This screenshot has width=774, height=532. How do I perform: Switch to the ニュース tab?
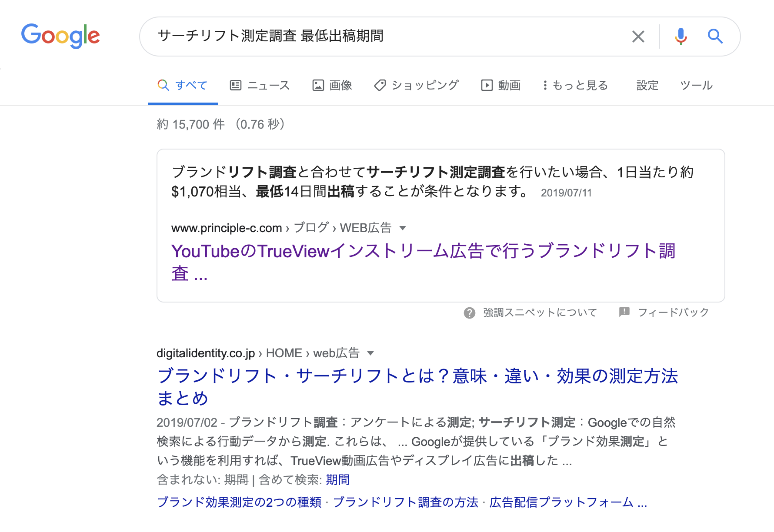pyautogui.click(x=260, y=85)
